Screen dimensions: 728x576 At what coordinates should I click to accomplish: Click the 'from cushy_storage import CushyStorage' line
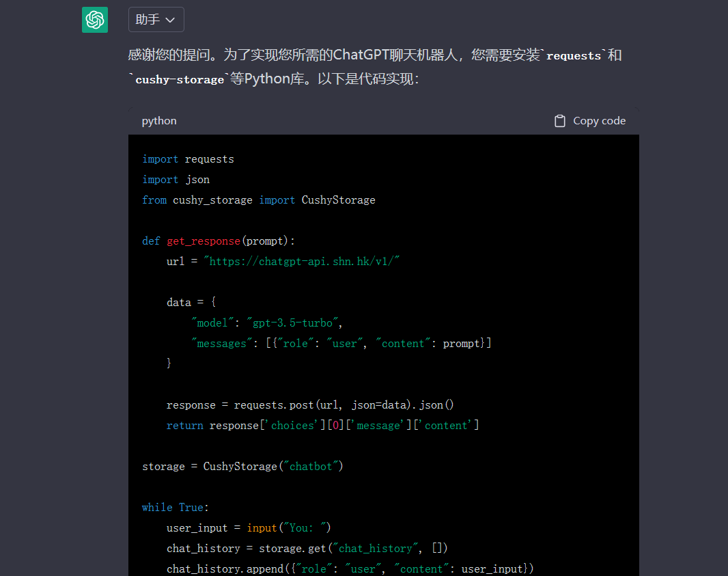coord(259,200)
